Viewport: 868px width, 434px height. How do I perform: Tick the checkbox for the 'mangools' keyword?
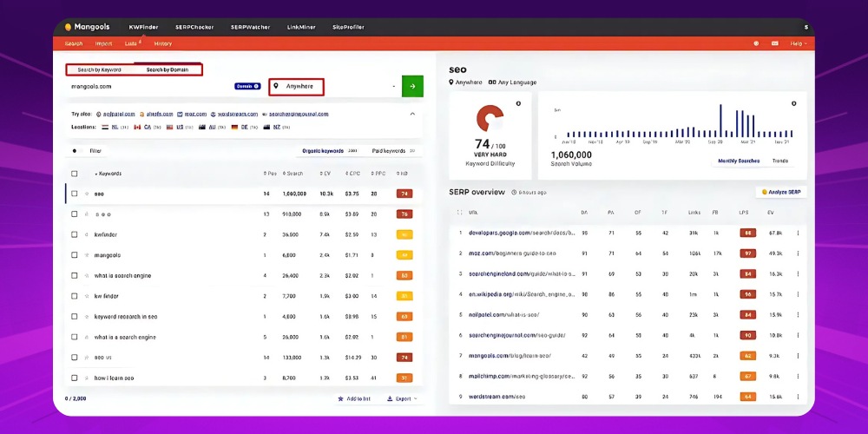point(74,255)
